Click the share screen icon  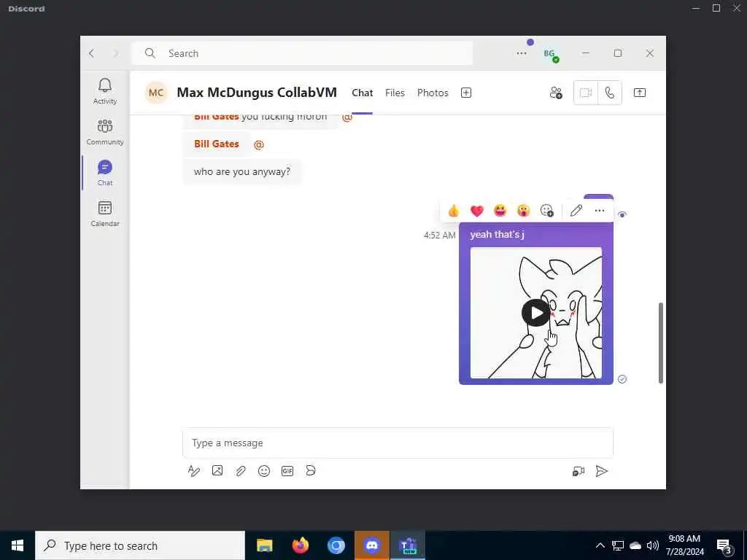pyautogui.click(x=639, y=93)
